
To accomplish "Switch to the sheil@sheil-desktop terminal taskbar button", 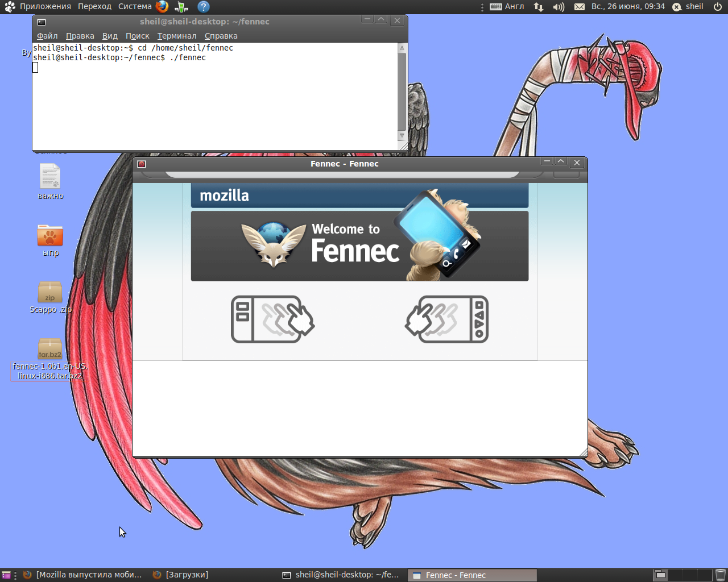I will 341,575.
